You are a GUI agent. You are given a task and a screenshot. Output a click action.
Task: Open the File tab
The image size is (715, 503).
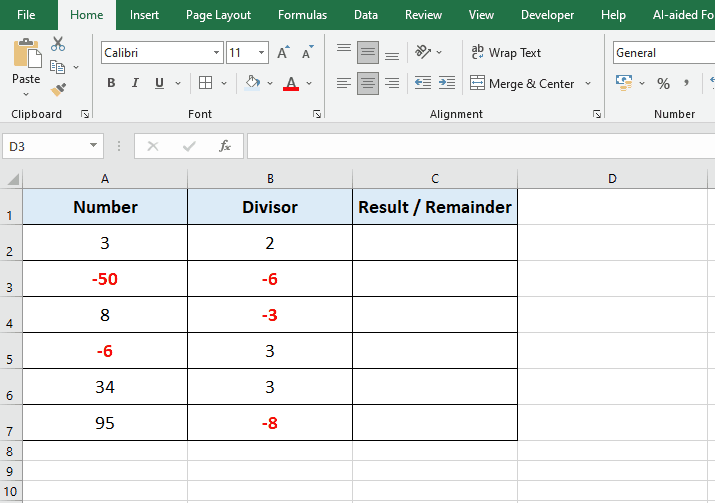point(26,15)
